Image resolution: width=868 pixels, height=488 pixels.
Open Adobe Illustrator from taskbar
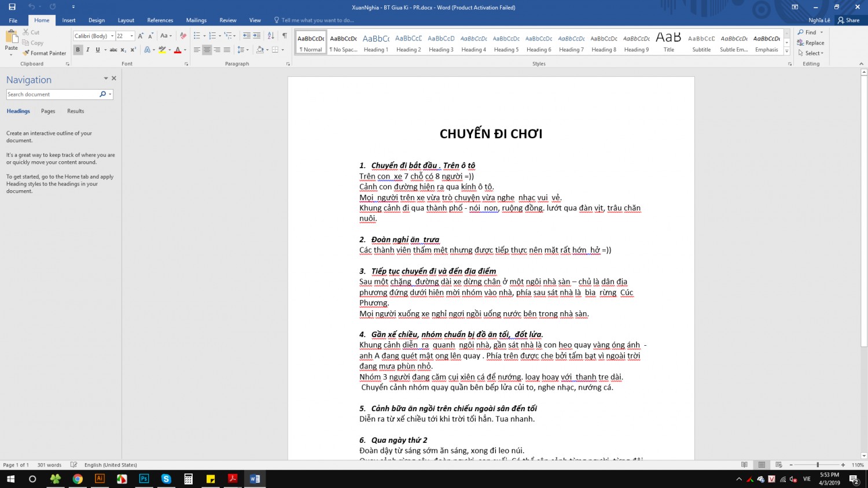click(100, 479)
